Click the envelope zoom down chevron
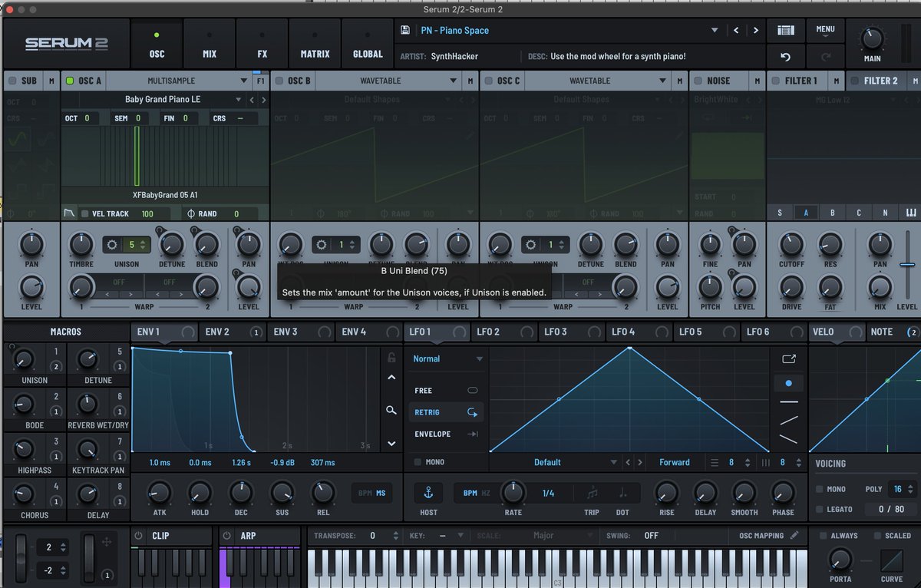 (391, 444)
